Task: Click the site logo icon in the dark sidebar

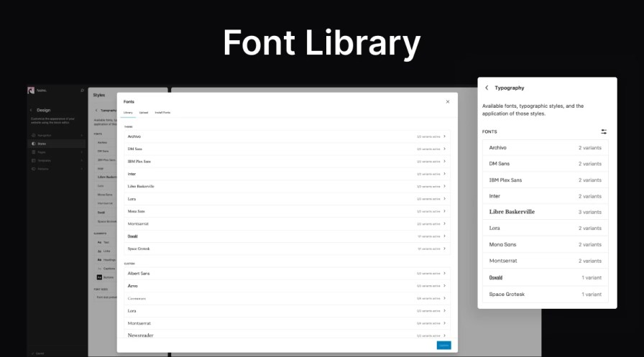Action: [x=31, y=91]
